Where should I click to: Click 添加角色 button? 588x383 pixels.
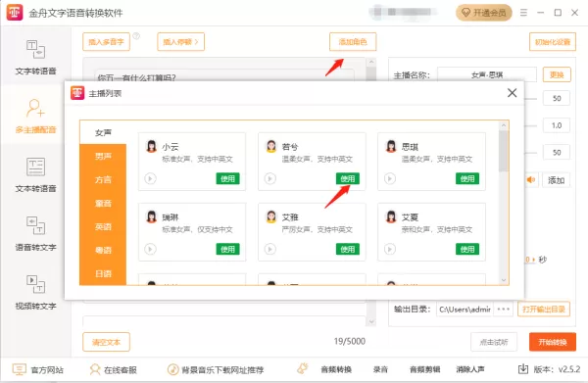coord(353,41)
